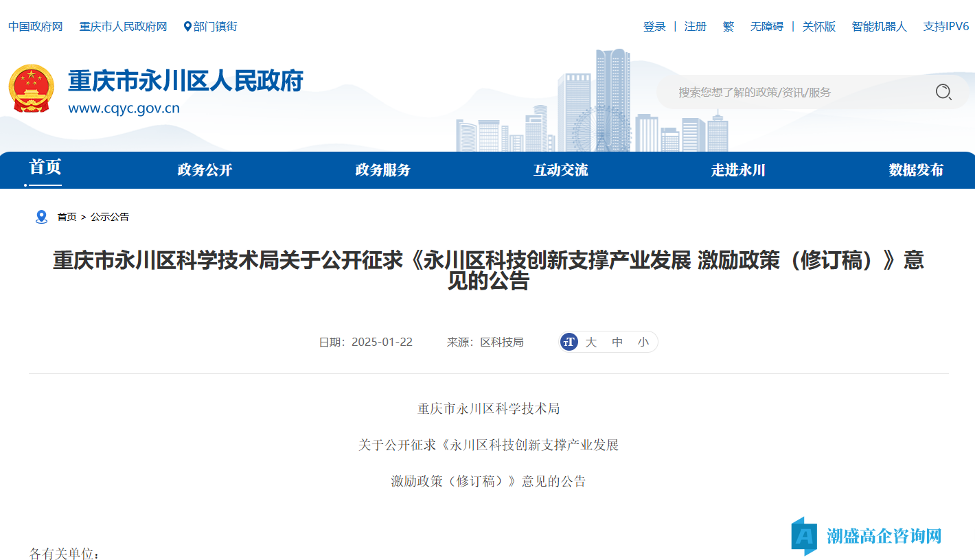Set font size to 中
The width and height of the screenshot is (975, 560).
(617, 342)
